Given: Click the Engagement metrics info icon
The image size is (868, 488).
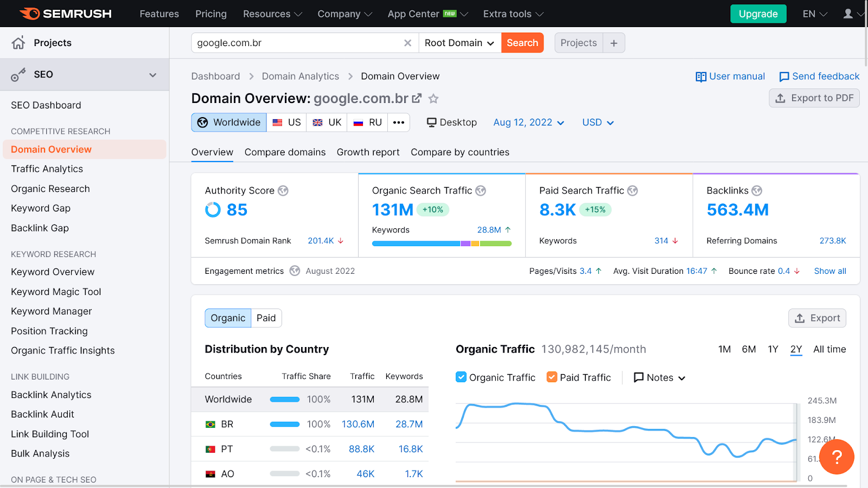Looking at the screenshot, I should tap(295, 271).
